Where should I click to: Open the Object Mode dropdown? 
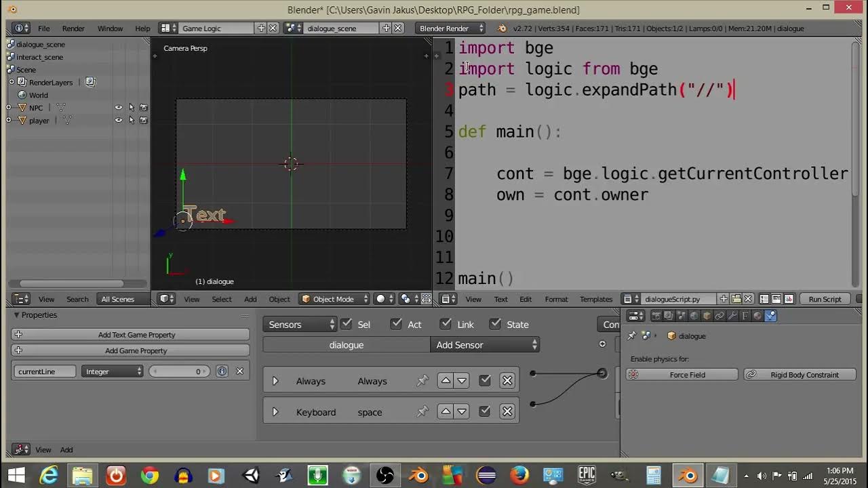point(335,299)
